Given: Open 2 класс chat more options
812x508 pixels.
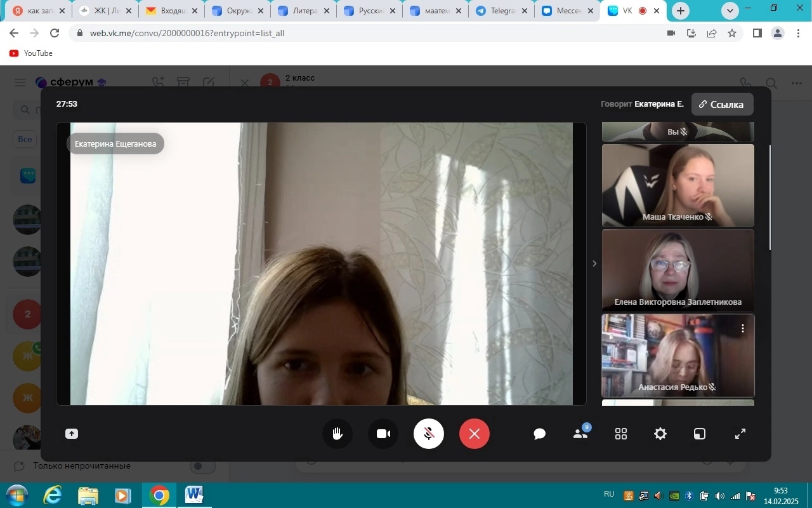Looking at the screenshot, I should 797,83.
